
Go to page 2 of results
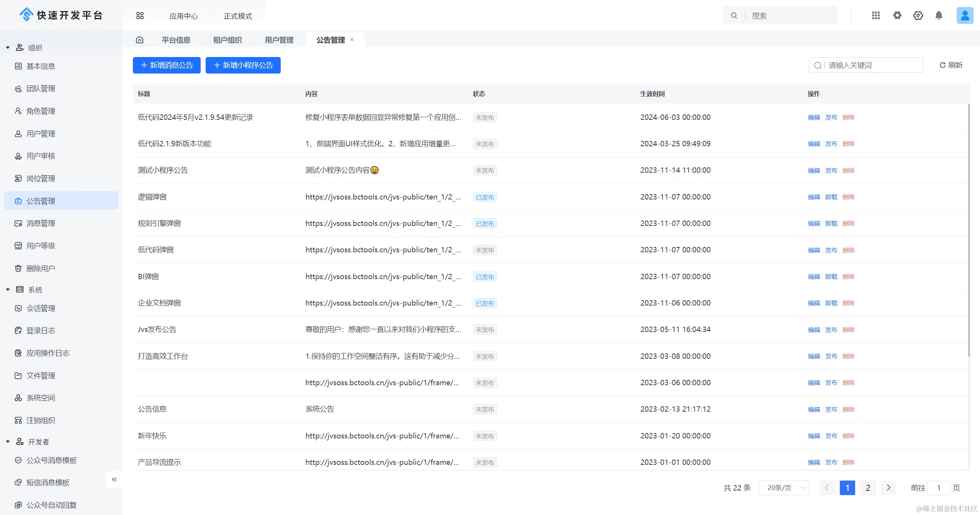(868, 488)
